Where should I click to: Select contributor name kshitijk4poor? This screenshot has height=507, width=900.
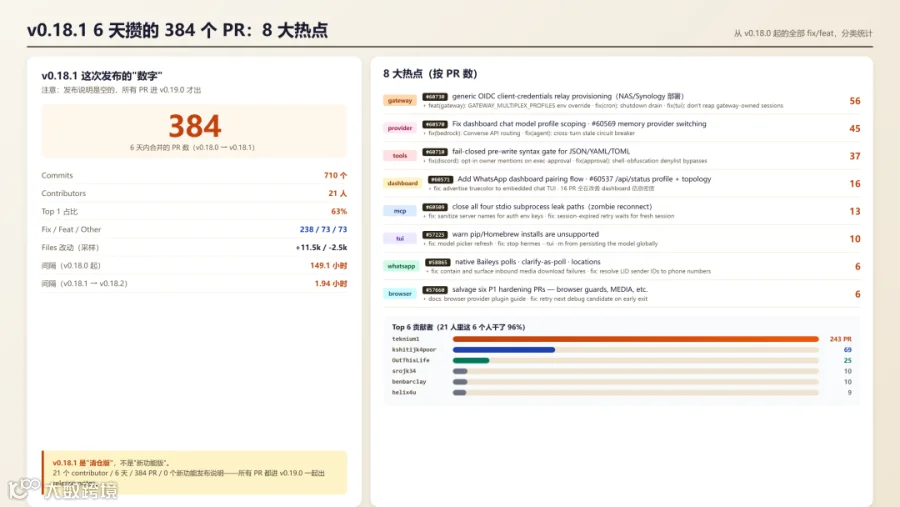[414, 350]
